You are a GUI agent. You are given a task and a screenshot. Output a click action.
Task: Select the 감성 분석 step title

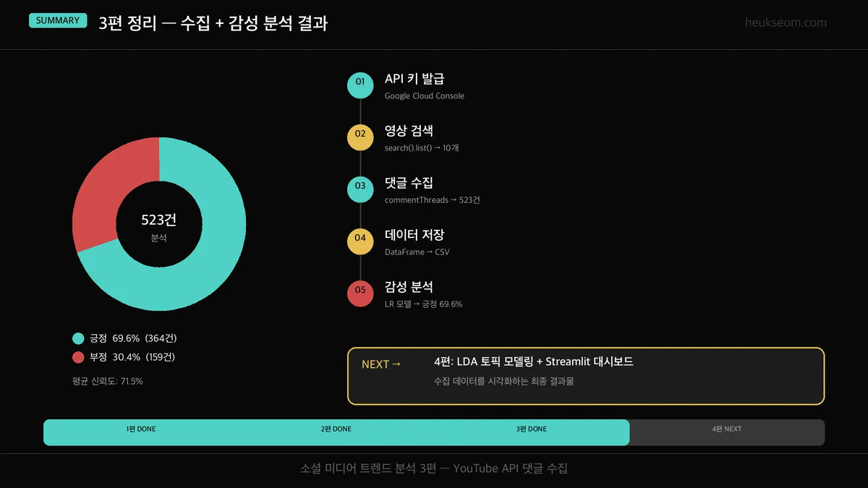409,287
